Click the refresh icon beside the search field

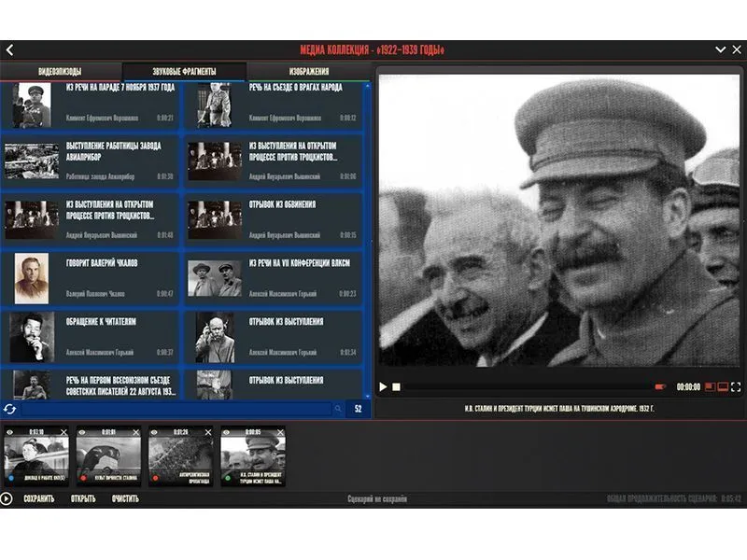coord(10,411)
